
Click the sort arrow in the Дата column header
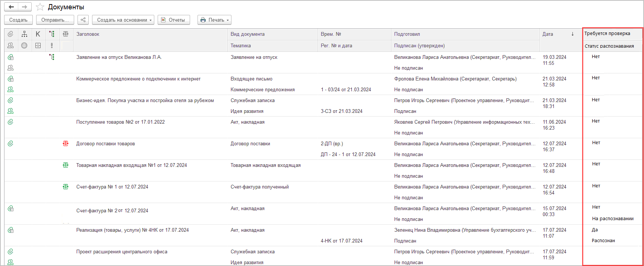572,34
